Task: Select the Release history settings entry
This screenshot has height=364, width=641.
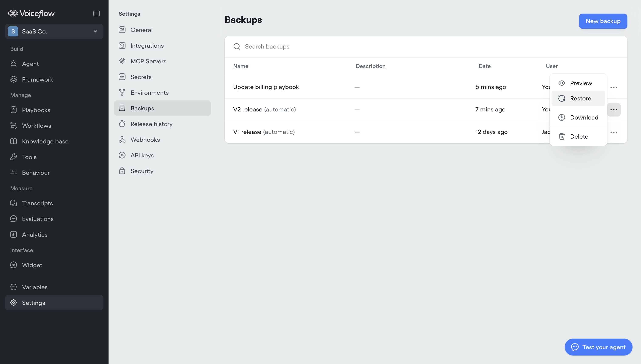Action: click(152, 124)
